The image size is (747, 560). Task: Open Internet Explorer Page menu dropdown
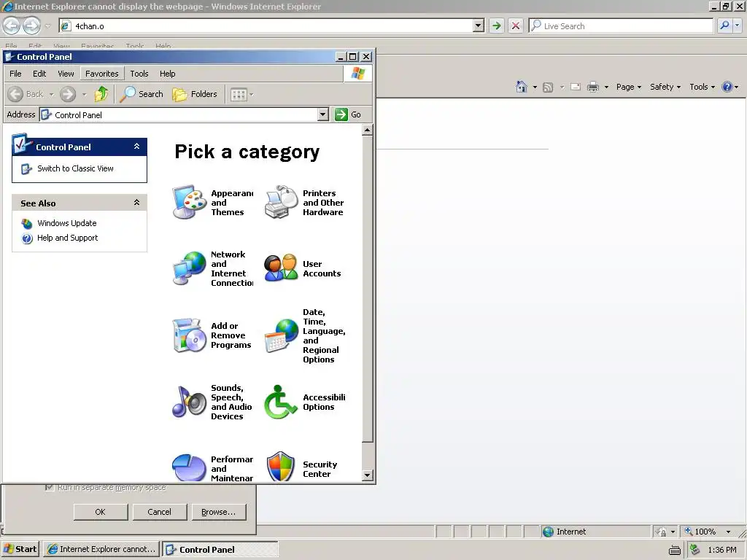pyautogui.click(x=628, y=87)
